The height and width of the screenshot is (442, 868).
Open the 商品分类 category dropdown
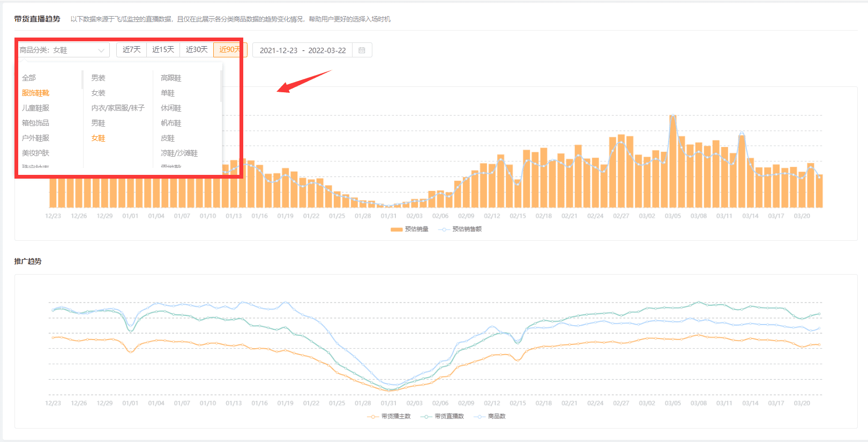62,50
